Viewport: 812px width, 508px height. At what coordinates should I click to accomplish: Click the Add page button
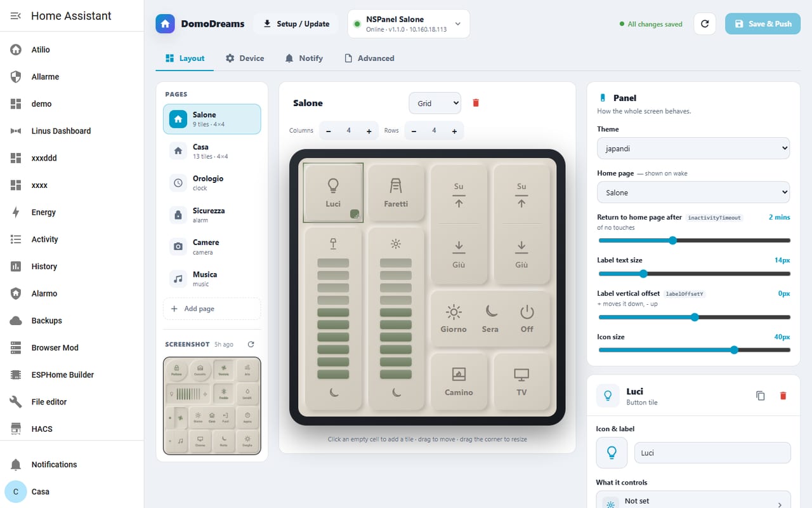point(212,309)
